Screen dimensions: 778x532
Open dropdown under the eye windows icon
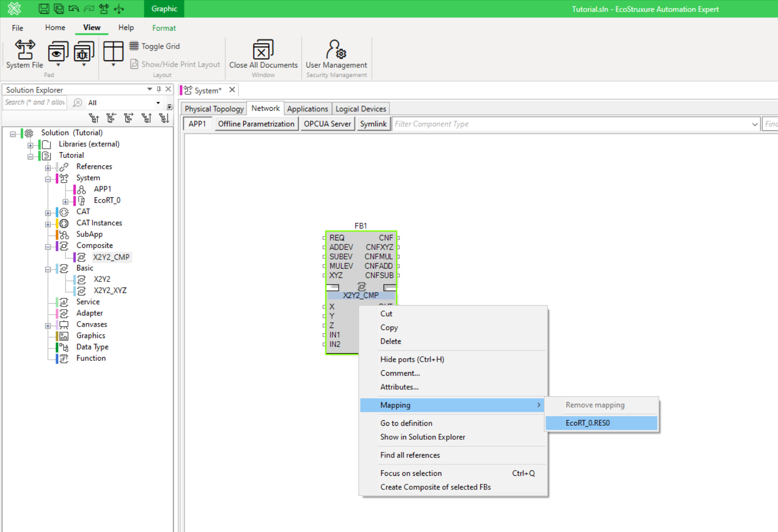click(x=58, y=65)
